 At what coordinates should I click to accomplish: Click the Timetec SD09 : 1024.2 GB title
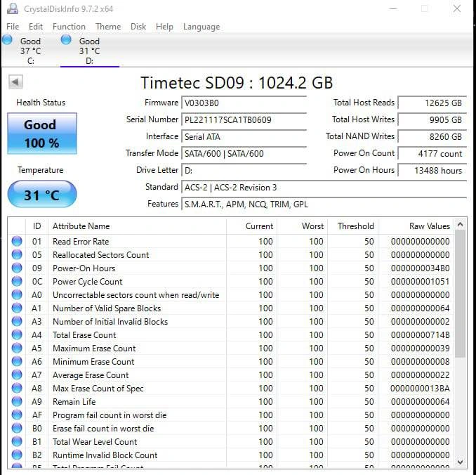[x=237, y=83]
